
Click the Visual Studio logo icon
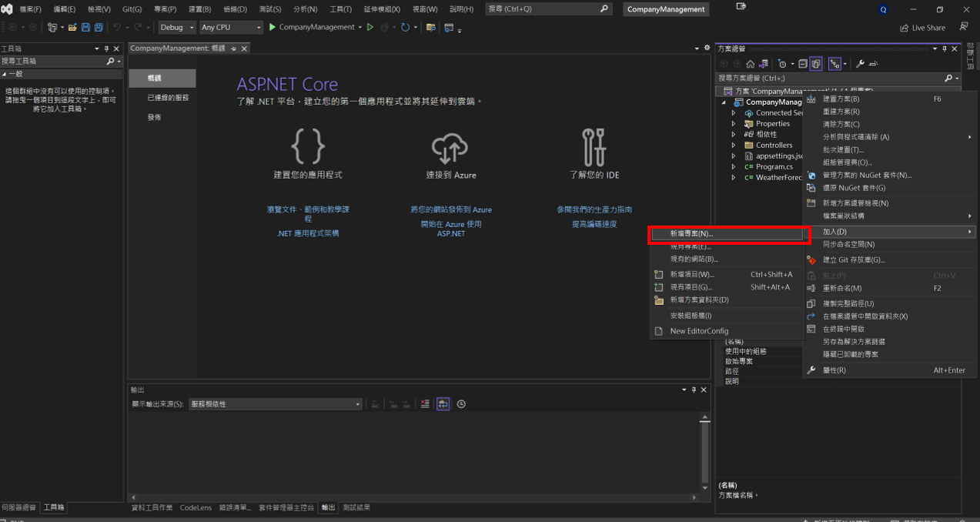coord(7,9)
